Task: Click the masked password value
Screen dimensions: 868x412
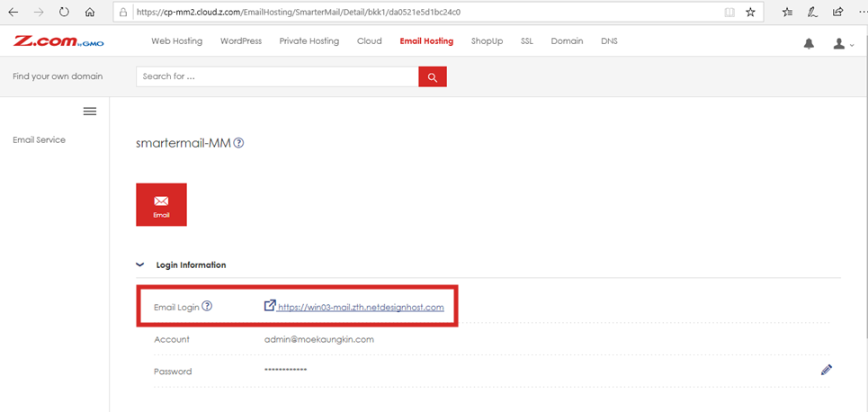Action: pyautogui.click(x=286, y=370)
